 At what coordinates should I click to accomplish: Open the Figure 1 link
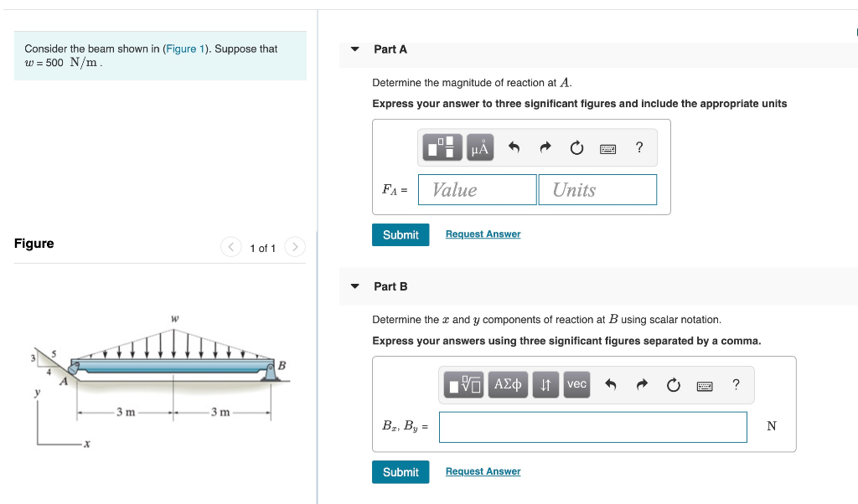185,49
